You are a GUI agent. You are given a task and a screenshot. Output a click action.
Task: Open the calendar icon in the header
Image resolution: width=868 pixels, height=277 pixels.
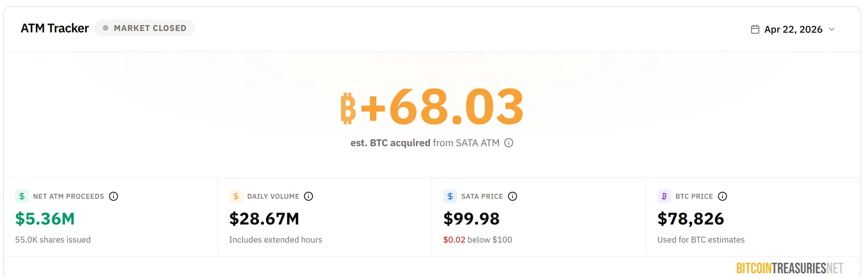755,29
